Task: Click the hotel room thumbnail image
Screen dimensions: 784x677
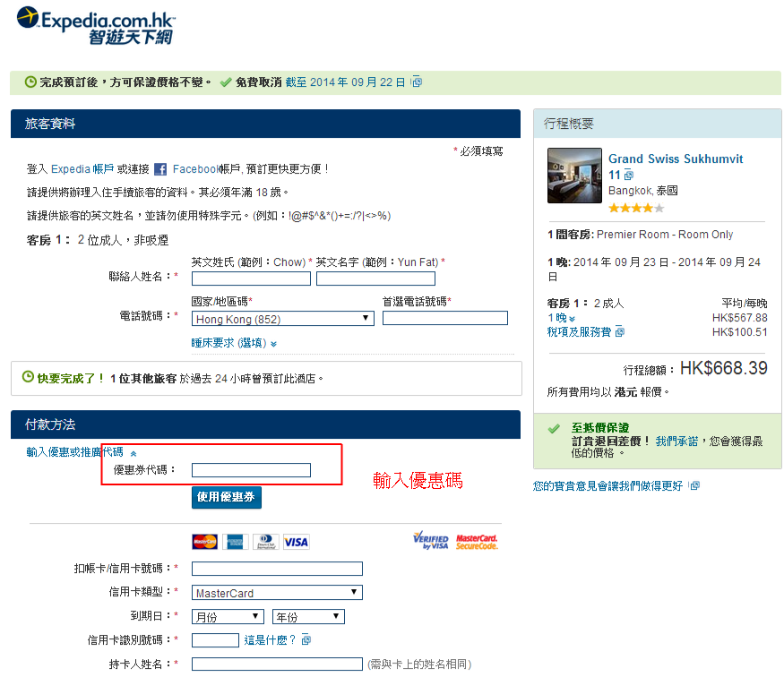Action: tap(574, 176)
